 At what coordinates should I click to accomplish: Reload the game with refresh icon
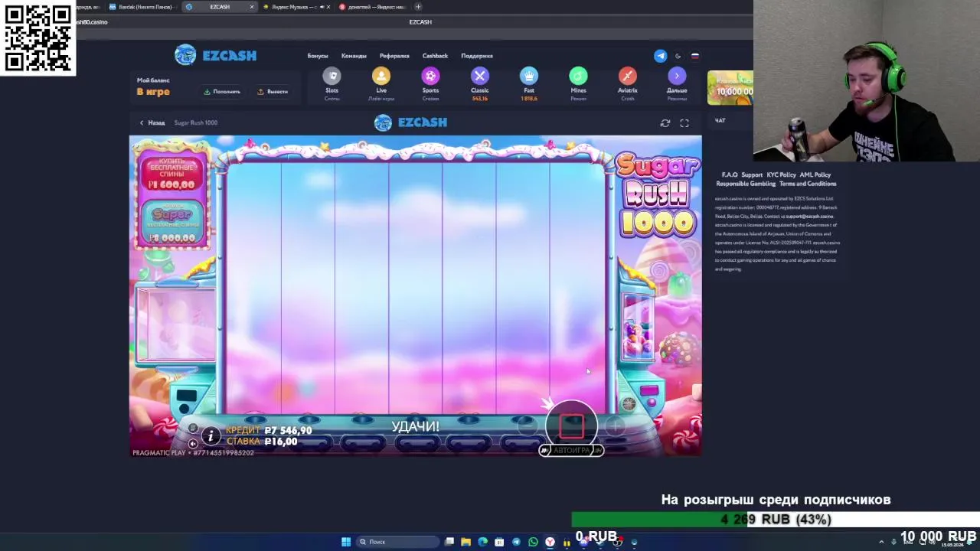click(665, 122)
